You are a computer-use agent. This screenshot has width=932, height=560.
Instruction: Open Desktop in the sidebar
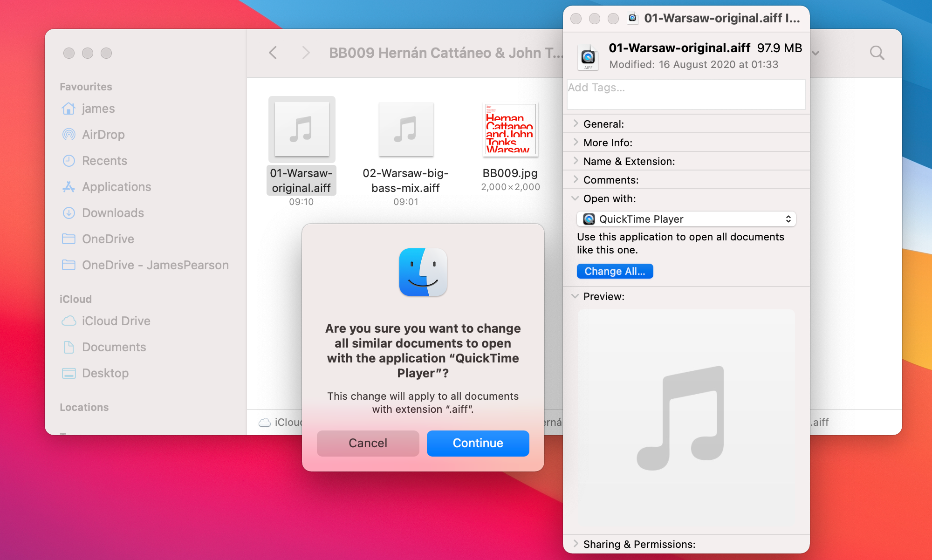(x=95, y=373)
